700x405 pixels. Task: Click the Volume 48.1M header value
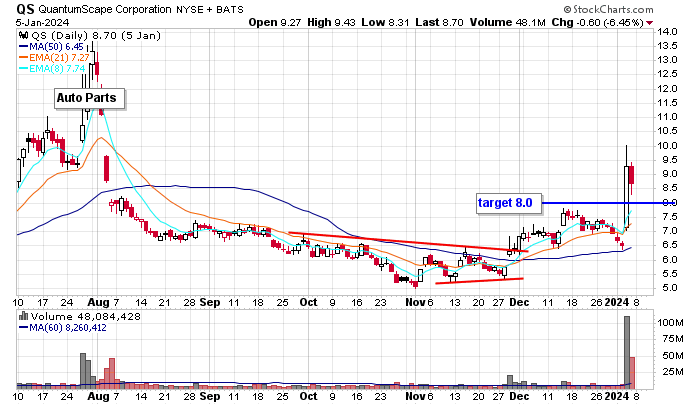click(508, 22)
